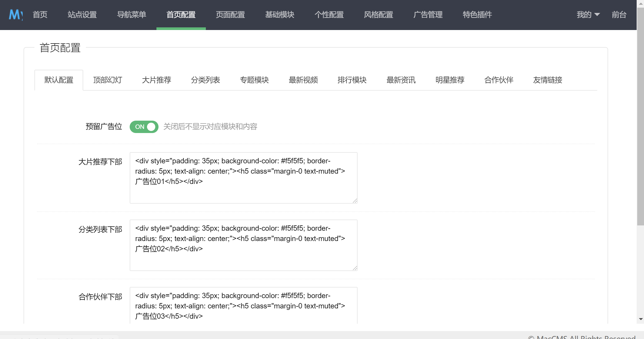644x339 pixels.
Task: Click the MacCMS logo icon
Action: coord(16,15)
